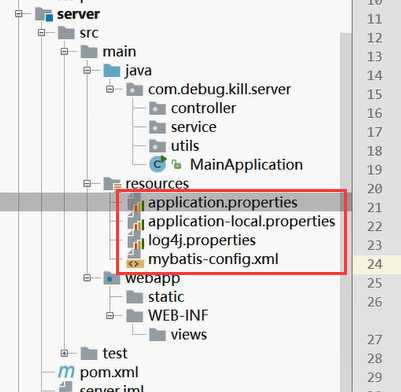Click the application.properties file icon
Viewport: 401px width, 392px height.
(136, 203)
